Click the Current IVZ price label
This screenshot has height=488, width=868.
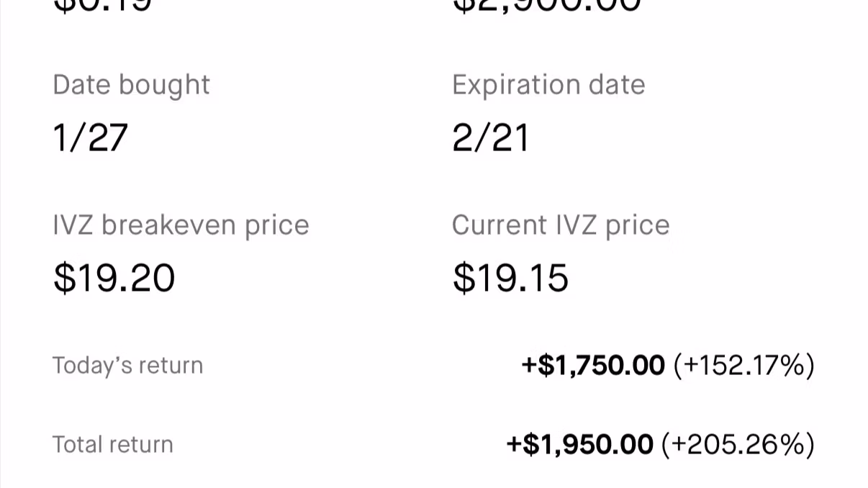[x=561, y=225]
